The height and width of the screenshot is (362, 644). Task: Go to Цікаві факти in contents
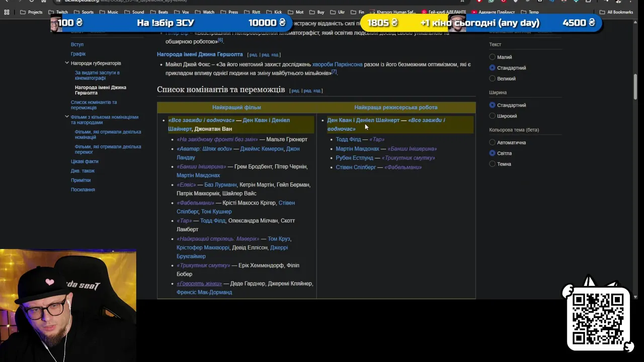click(x=85, y=161)
